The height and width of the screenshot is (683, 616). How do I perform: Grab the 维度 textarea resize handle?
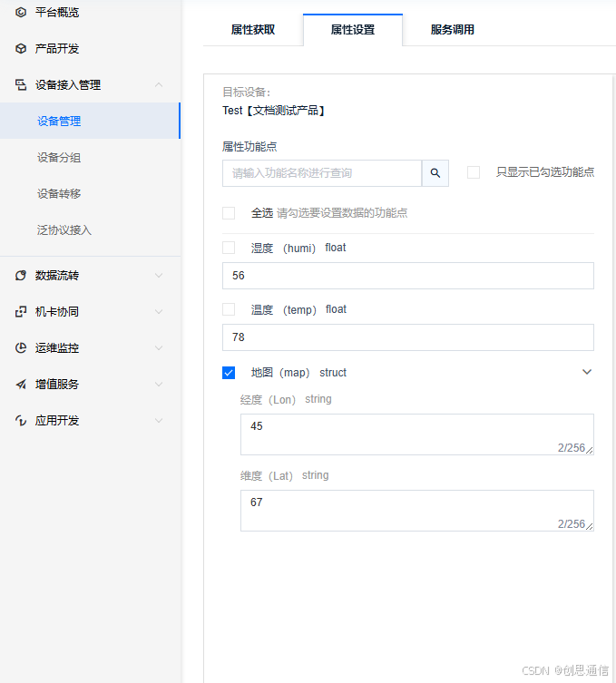pos(590,526)
